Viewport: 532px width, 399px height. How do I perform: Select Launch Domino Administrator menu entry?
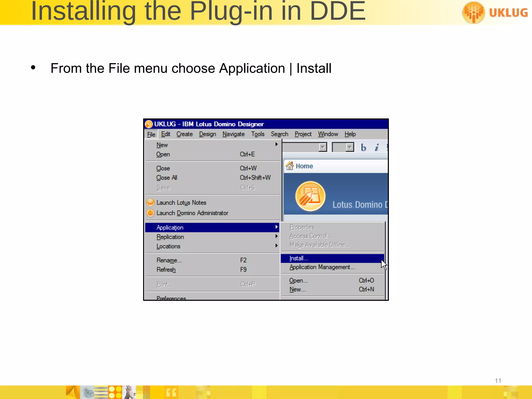point(212,213)
